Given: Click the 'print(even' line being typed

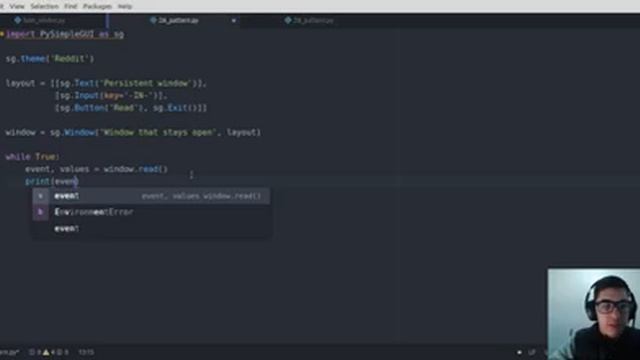Looking at the screenshot, I should (51, 181).
